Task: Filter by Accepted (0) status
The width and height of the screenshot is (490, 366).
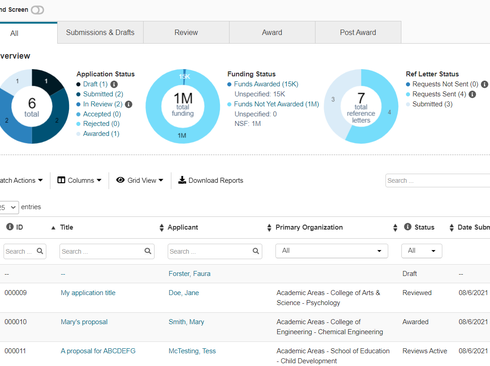Action: click(102, 114)
